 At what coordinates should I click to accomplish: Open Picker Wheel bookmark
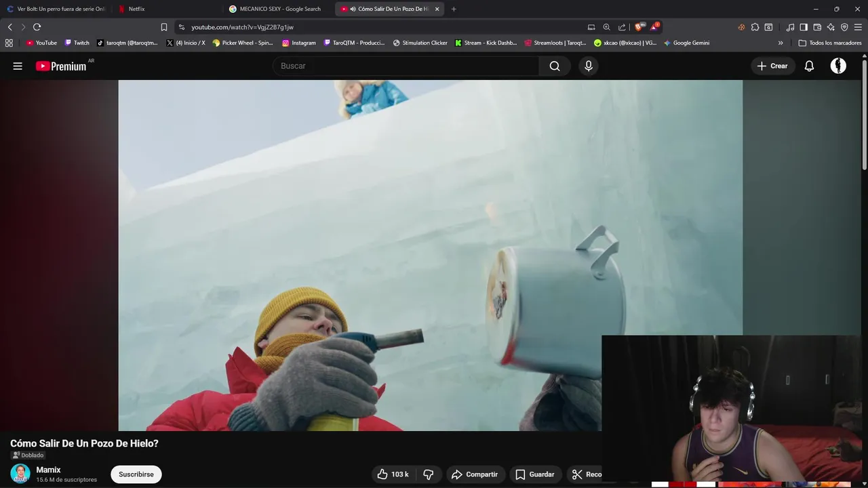tap(243, 43)
